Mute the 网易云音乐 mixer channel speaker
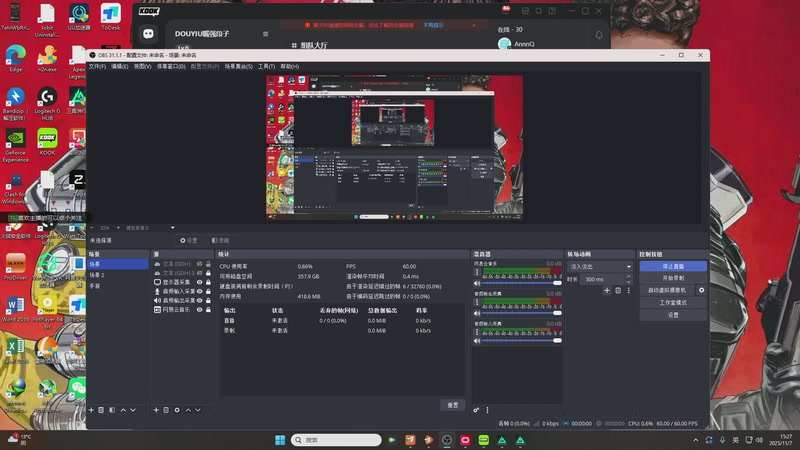This screenshot has height=450, width=800. coord(477,283)
